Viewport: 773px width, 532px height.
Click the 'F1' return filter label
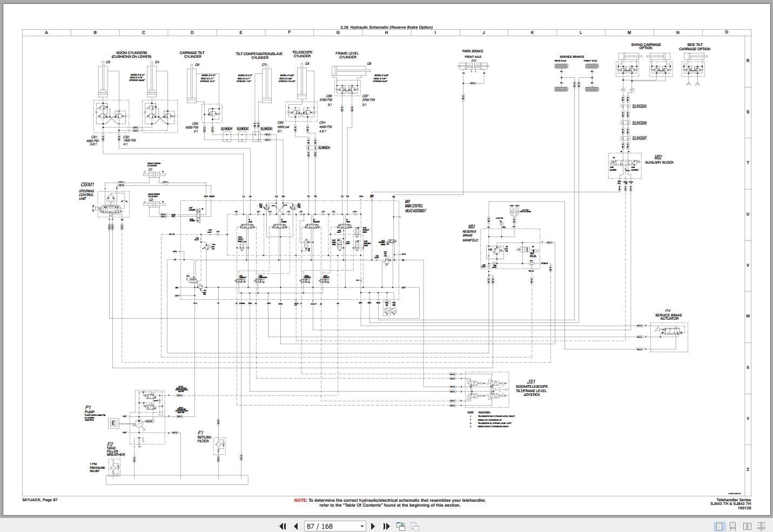(x=200, y=433)
